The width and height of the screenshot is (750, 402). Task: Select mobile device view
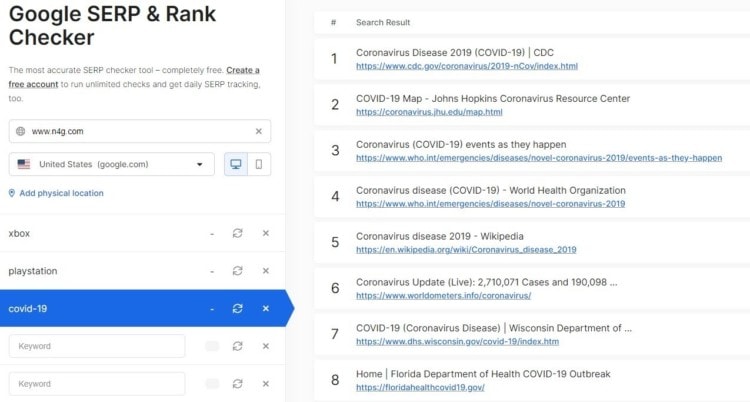point(259,164)
